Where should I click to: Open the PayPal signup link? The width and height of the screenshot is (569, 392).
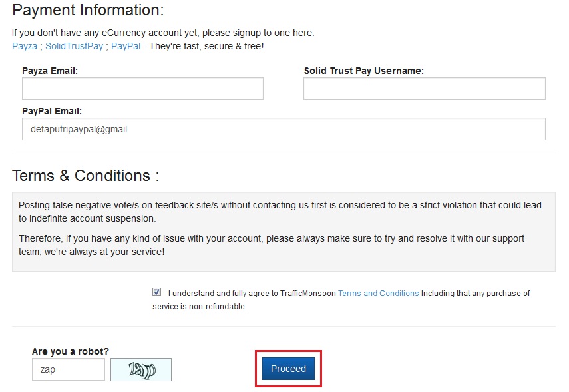126,46
